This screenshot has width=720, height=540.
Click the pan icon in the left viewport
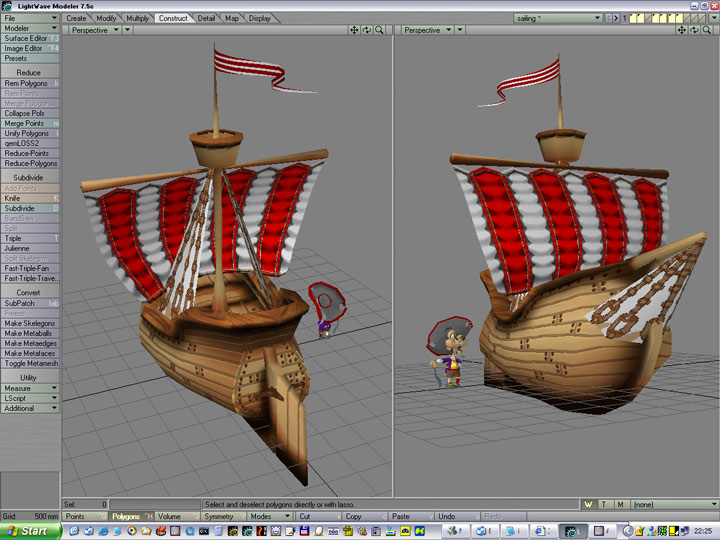354,30
